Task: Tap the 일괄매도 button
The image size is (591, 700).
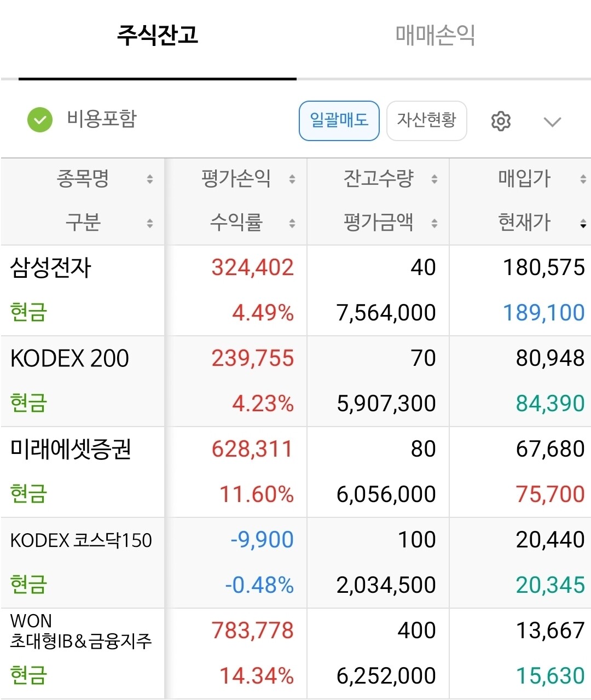Action: tap(339, 120)
